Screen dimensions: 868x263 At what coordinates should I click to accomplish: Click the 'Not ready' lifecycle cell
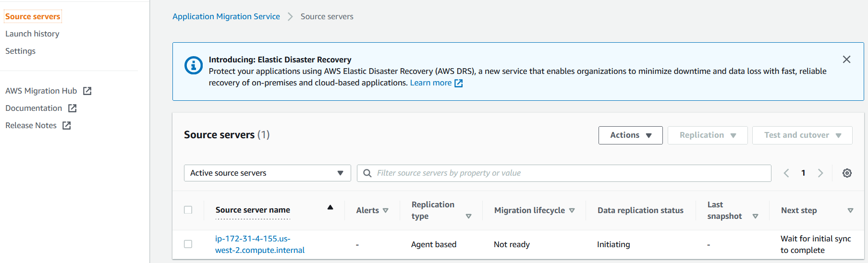click(512, 244)
